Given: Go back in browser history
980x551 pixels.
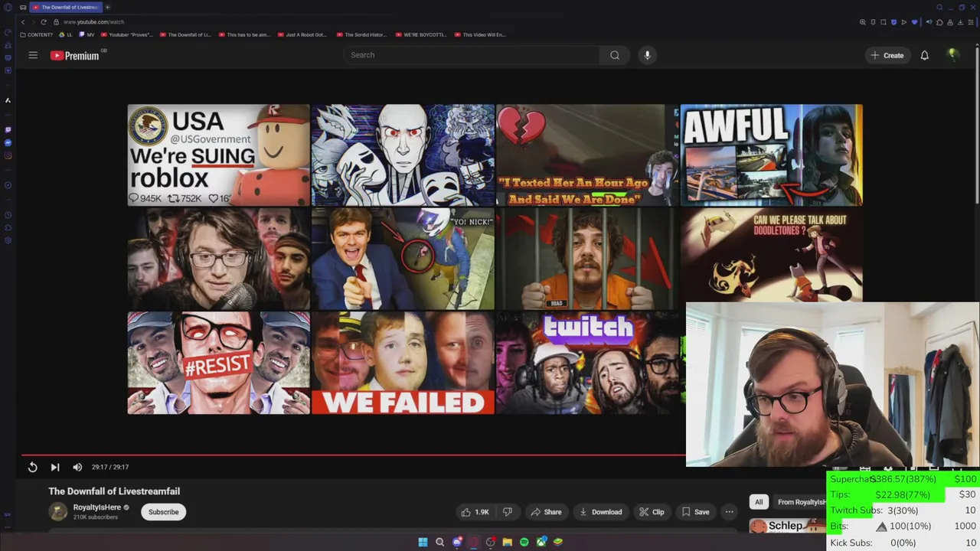Looking at the screenshot, I should click(x=23, y=22).
